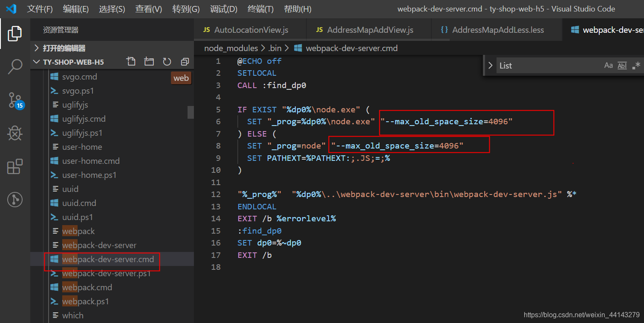This screenshot has height=323, width=644.
Task: Open the 文件 menu
Action: point(40,9)
